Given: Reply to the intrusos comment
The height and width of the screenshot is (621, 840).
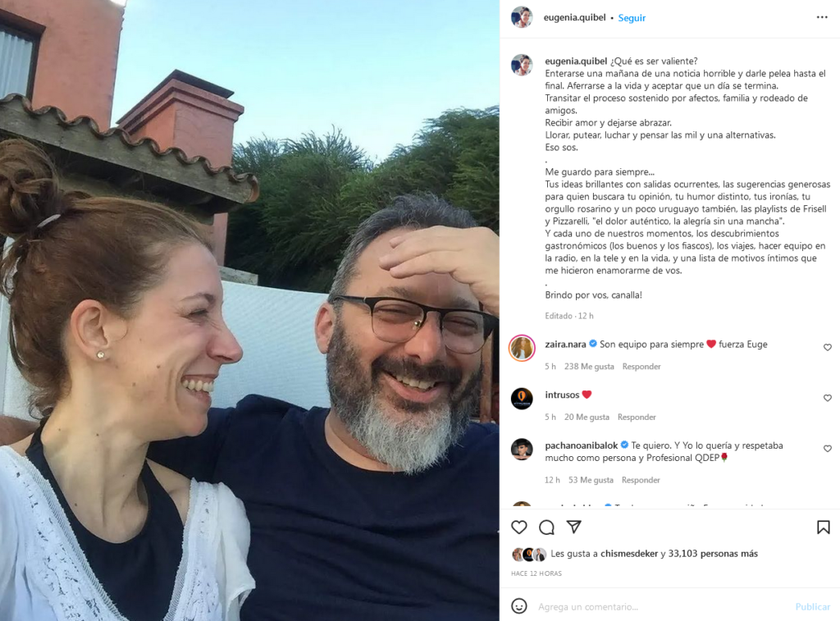Looking at the screenshot, I should [x=637, y=417].
